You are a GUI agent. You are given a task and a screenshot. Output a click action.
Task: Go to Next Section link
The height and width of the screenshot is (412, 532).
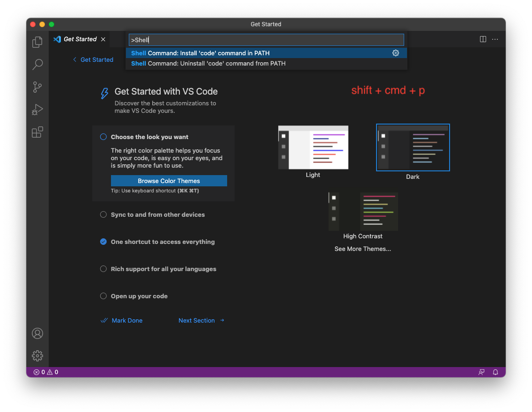point(201,320)
